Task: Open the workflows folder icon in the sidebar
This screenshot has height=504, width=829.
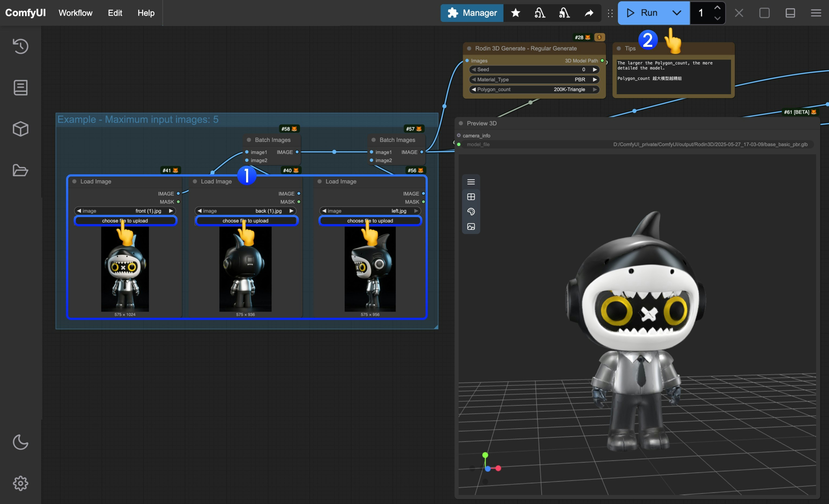Action: pos(20,171)
